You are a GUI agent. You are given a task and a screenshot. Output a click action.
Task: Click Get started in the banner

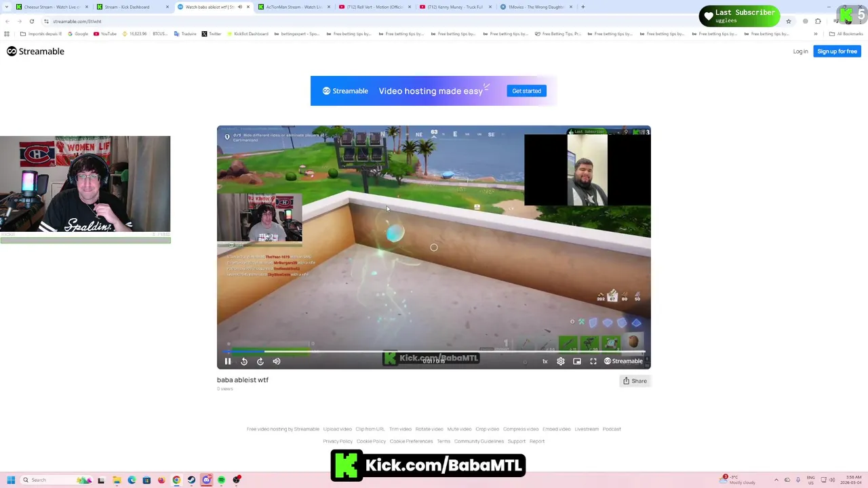click(527, 91)
